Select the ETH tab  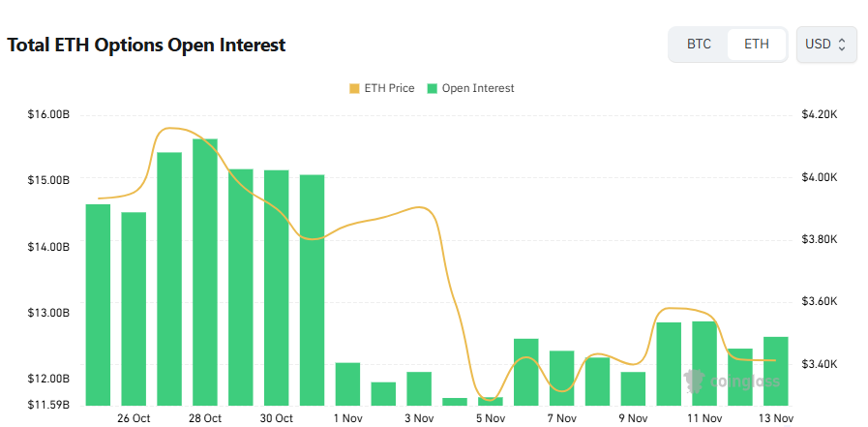coord(756,45)
